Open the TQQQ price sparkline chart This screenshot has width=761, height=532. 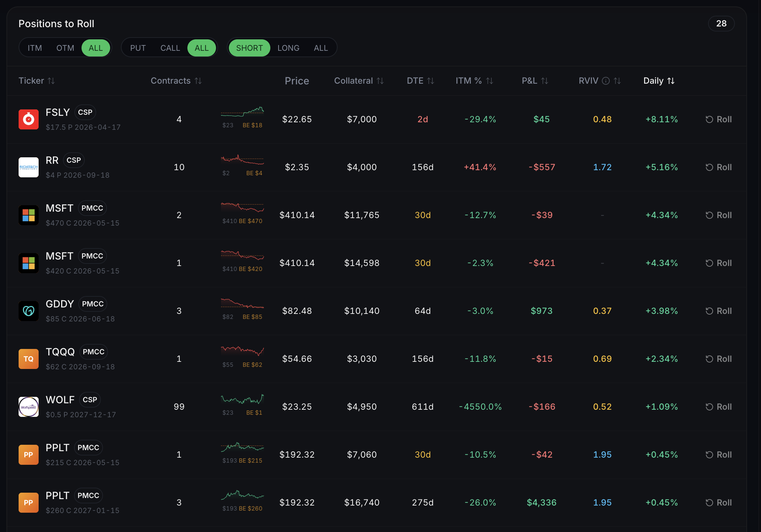coord(242,351)
